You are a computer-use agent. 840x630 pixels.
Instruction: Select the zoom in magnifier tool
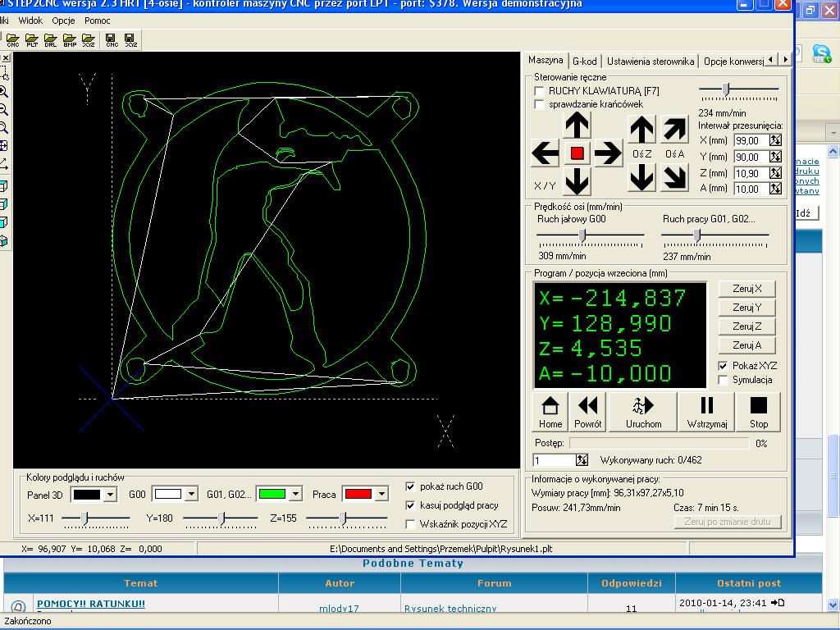(4, 91)
